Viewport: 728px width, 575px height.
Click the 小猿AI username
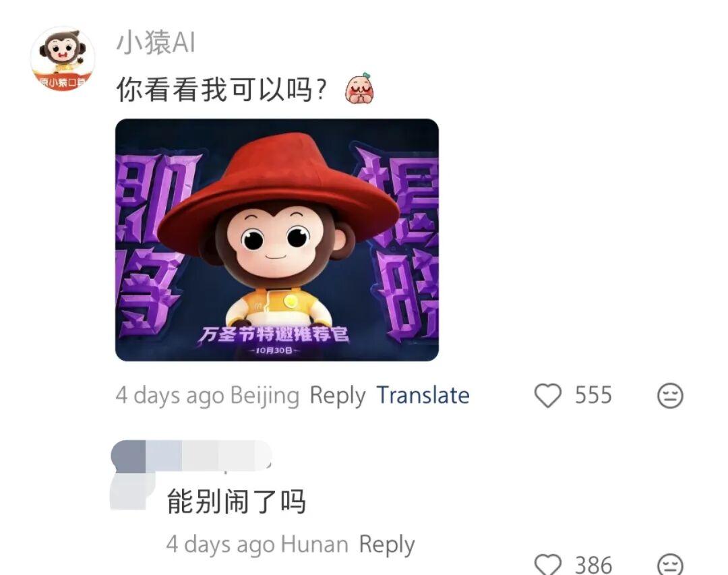(156, 42)
